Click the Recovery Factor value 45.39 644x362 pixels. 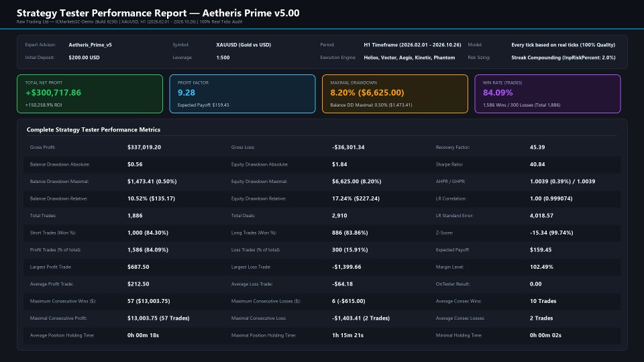[x=537, y=147]
